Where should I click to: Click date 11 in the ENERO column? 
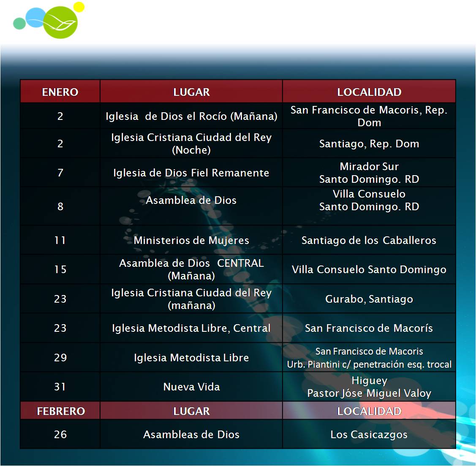coord(60,241)
